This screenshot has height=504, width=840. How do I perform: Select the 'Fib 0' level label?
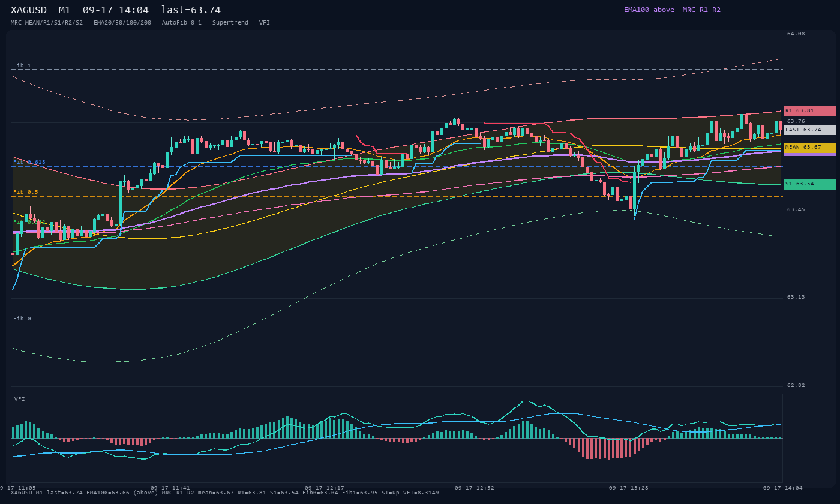point(22,319)
